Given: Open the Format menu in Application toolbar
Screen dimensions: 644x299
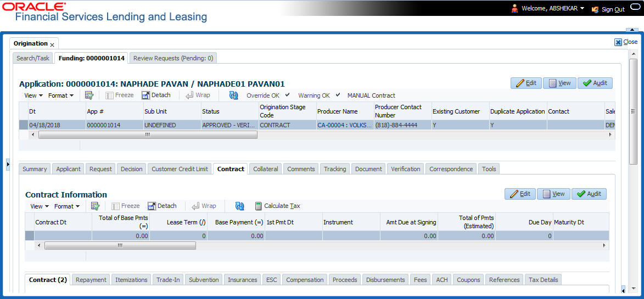Looking at the screenshot, I should click(61, 95).
